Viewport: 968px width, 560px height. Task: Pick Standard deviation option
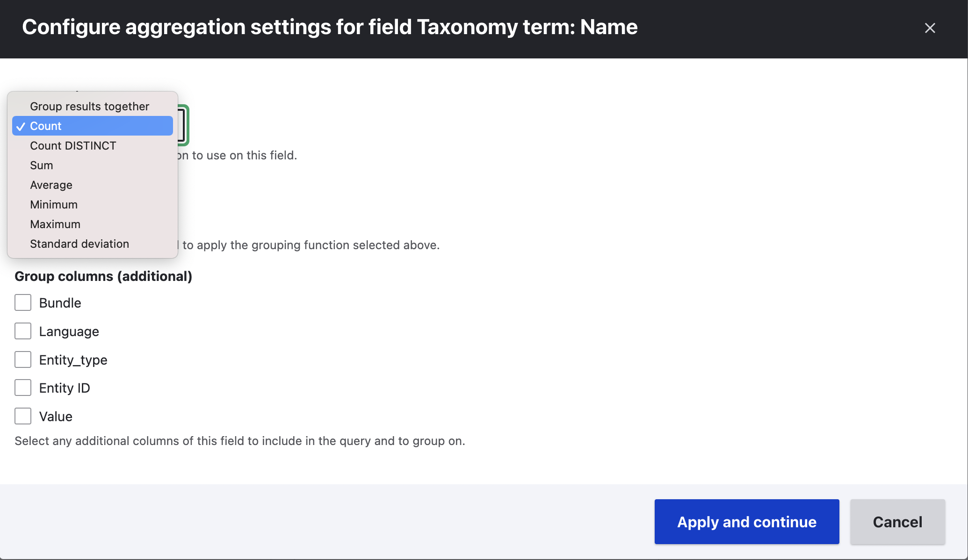tap(79, 244)
